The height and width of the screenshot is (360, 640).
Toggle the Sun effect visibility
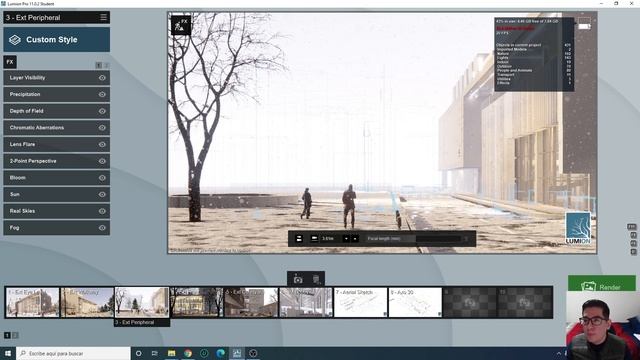[x=102, y=195]
